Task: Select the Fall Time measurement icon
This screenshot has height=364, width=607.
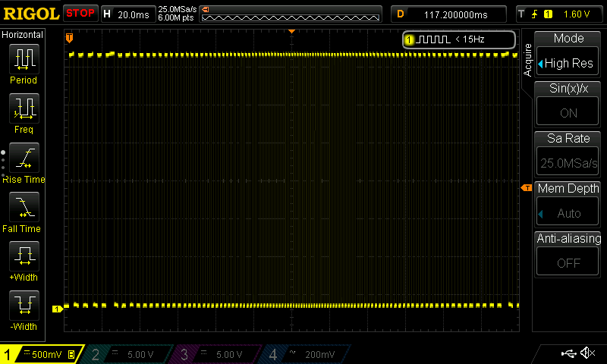Action: (x=24, y=206)
